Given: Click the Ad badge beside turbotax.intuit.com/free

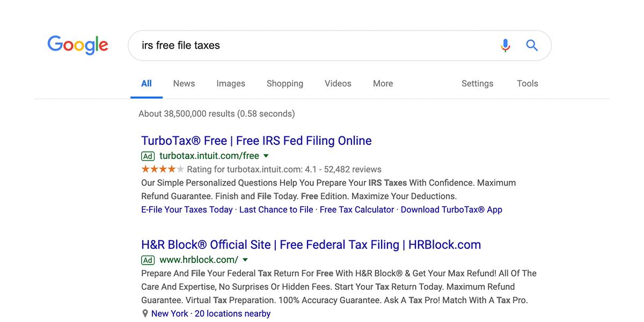Looking at the screenshot, I should point(148,156).
